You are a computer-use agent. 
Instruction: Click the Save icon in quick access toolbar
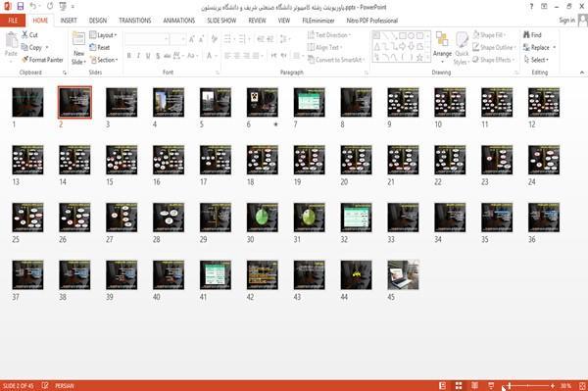point(21,7)
